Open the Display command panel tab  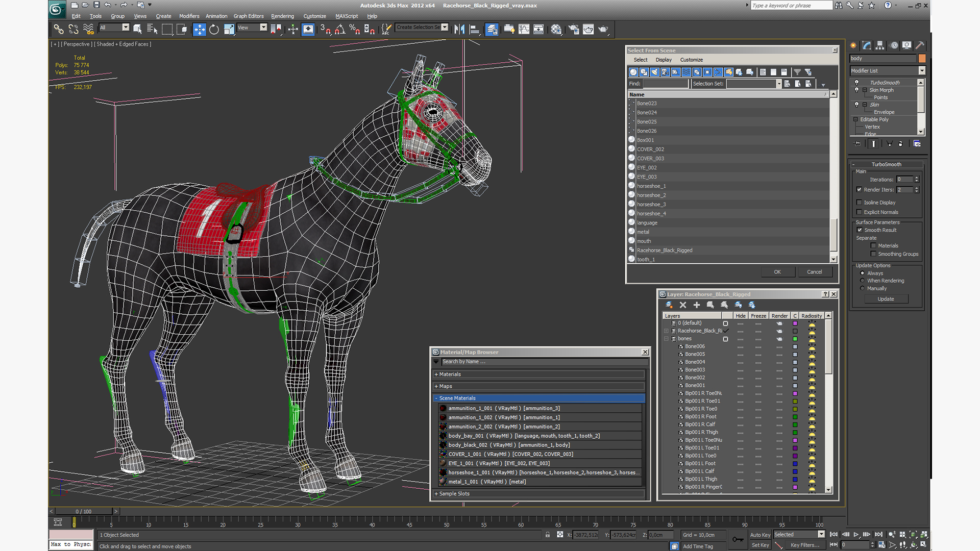click(x=906, y=45)
